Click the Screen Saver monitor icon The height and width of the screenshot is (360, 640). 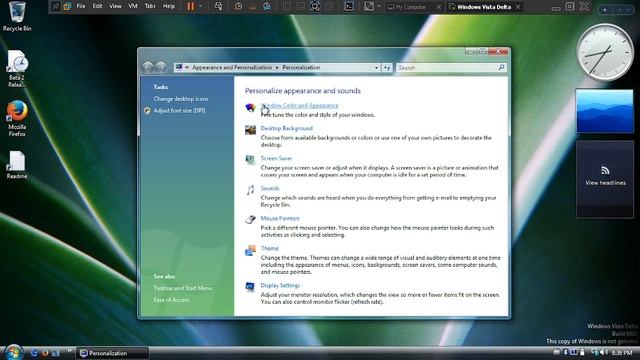point(250,160)
